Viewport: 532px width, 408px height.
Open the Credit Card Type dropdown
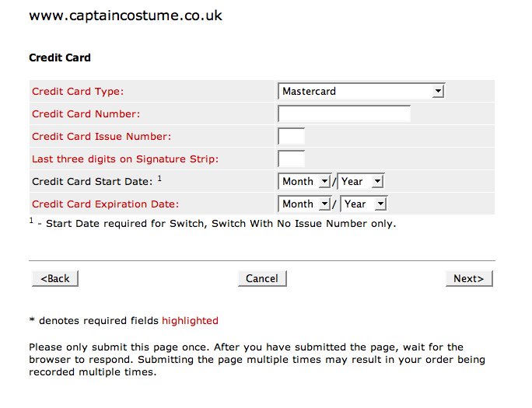361,92
